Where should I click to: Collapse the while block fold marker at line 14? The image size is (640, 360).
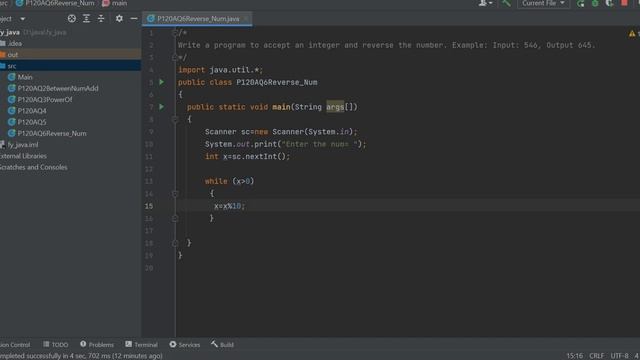point(175,193)
